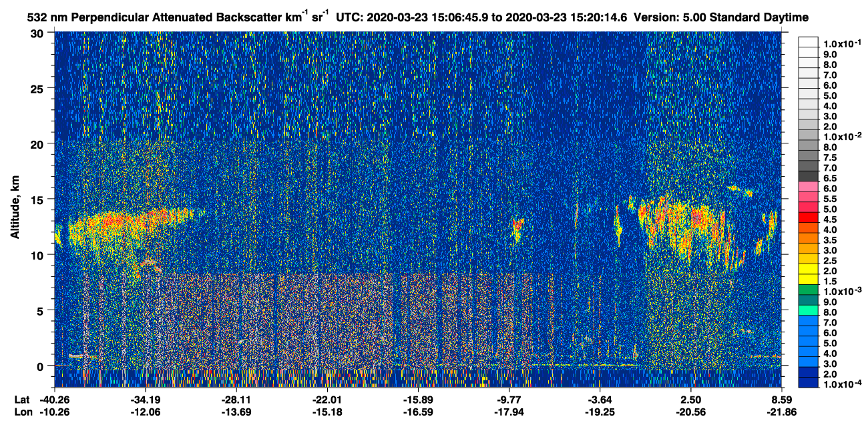Click longitude value -16.59
This screenshot has width=868, height=445.
[418, 412]
